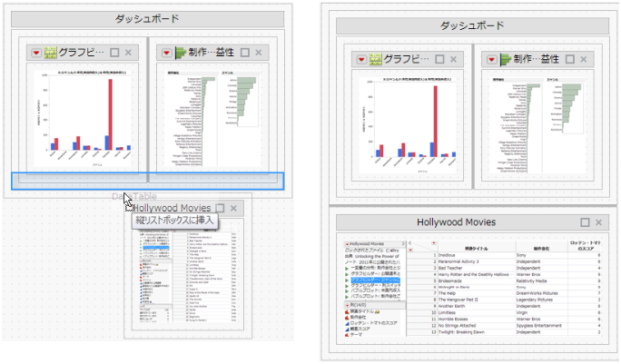Select バブルプロット: 制作会社 script
The image size is (621, 364).
point(376,296)
